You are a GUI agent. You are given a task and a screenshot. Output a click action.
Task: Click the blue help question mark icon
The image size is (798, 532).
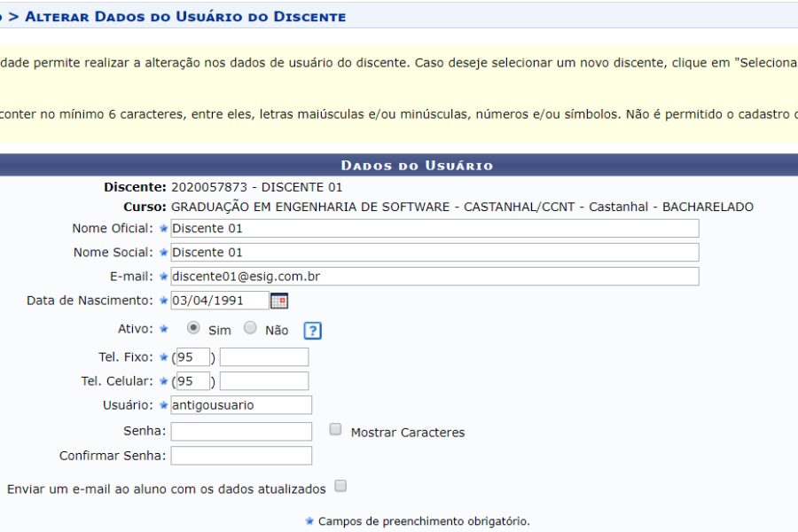click(312, 331)
